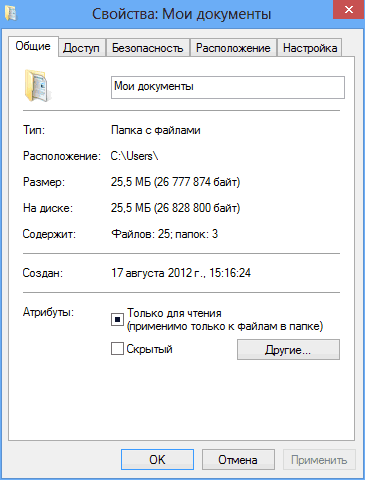Click the Другие... attributes button
The image size is (365, 480).
(288, 350)
